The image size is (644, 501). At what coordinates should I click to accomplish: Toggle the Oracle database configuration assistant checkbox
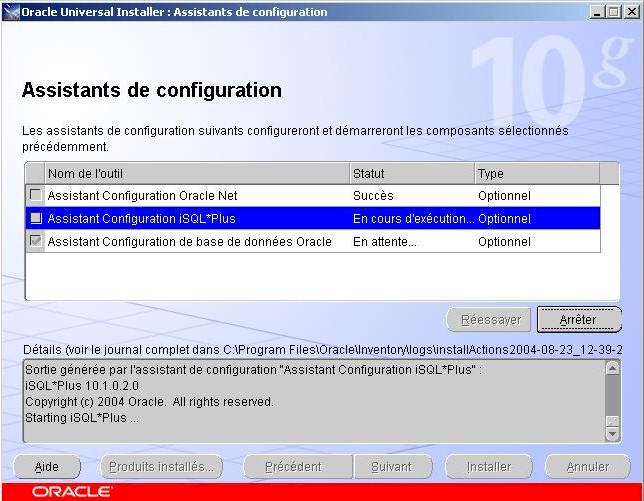pos(36,242)
